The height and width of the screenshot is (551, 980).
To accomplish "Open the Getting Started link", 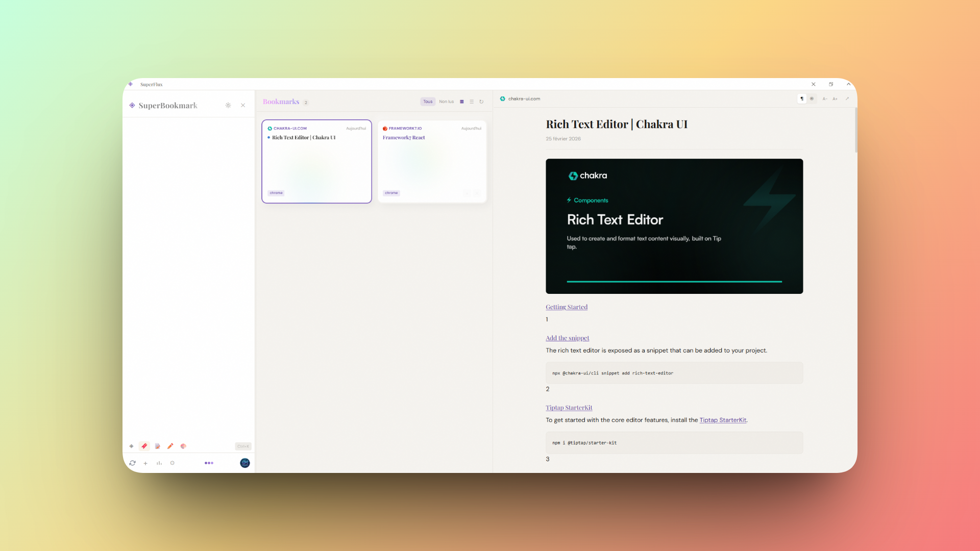I will click(x=567, y=307).
